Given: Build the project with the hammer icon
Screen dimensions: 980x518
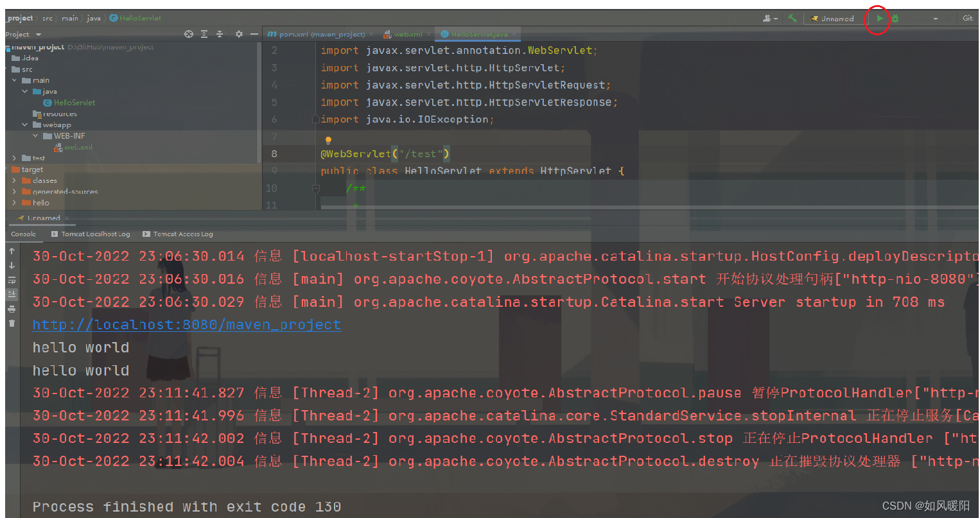Looking at the screenshot, I should [x=792, y=19].
